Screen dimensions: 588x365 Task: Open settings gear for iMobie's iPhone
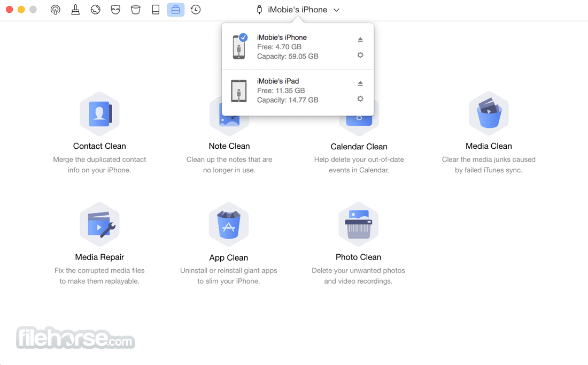(x=360, y=55)
